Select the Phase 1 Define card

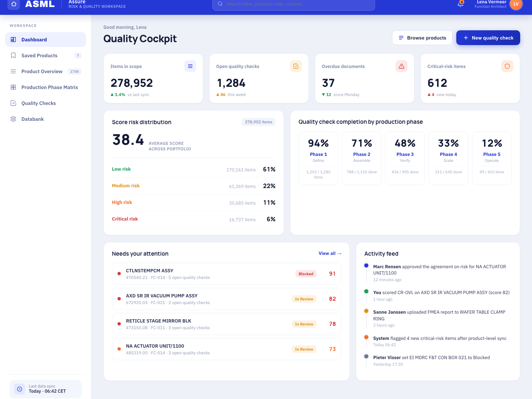point(318,158)
